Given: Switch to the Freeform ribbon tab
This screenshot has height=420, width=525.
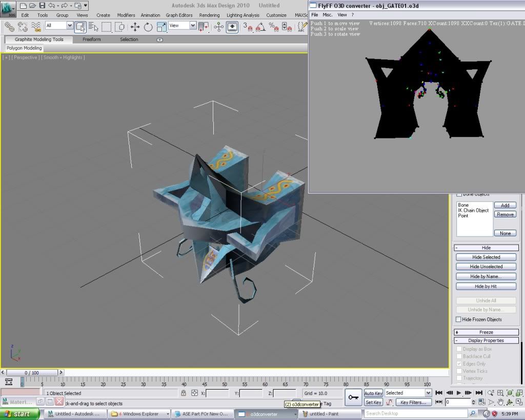Looking at the screenshot, I should click(92, 39).
